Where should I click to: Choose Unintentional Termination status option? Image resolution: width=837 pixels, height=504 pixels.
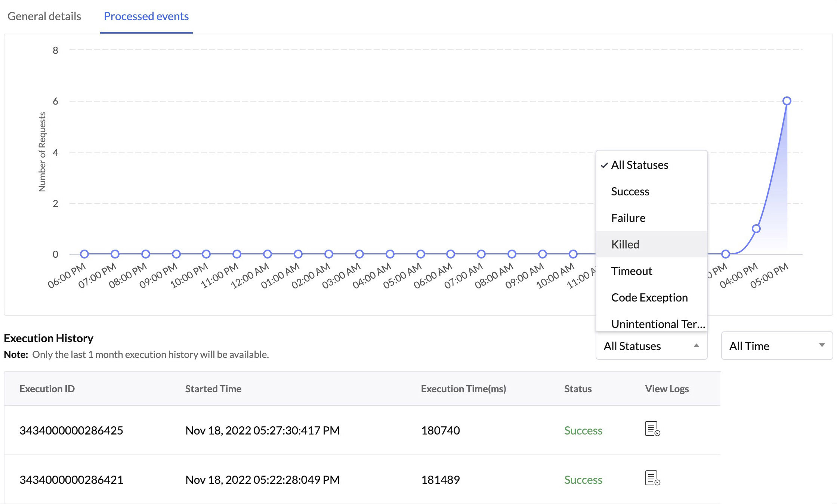[658, 324]
